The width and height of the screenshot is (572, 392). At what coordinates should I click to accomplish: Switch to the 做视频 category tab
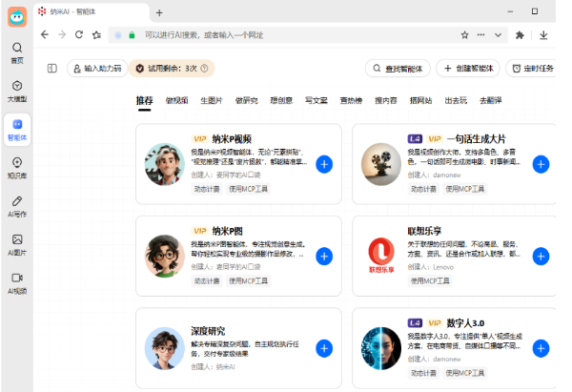click(176, 100)
